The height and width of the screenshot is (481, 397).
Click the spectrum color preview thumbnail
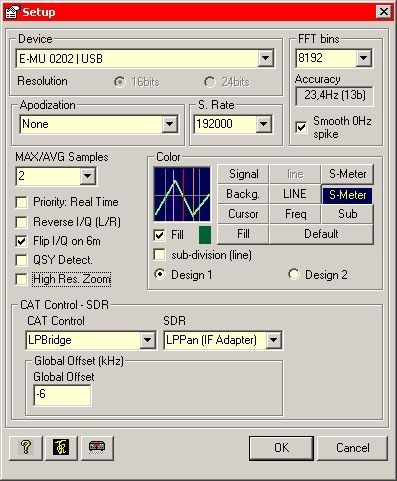click(x=182, y=194)
